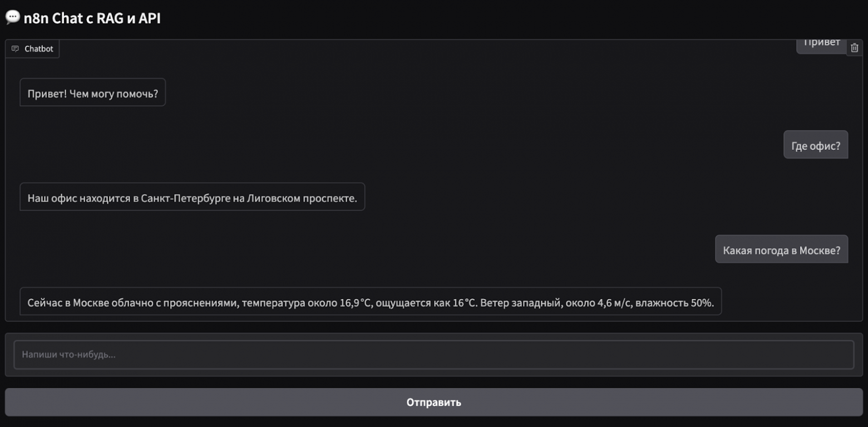This screenshot has width=868, height=427.
Task: Click the user message "Где офис?"
Action: coord(815,146)
